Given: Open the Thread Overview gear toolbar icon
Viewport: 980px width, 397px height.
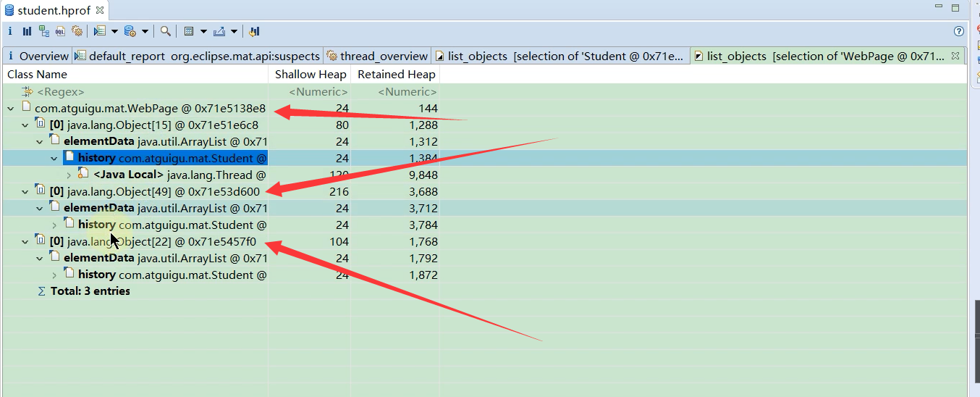Looking at the screenshot, I should tap(77, 31).
